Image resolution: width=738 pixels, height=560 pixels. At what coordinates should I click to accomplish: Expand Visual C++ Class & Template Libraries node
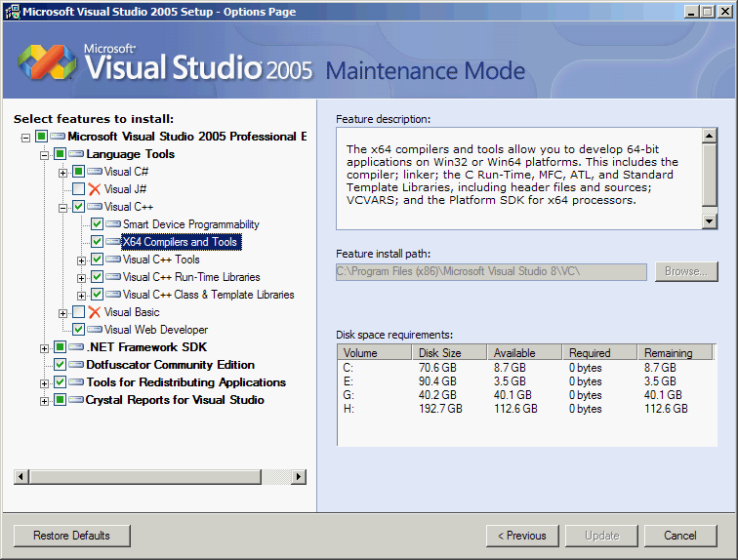(81, 296)
